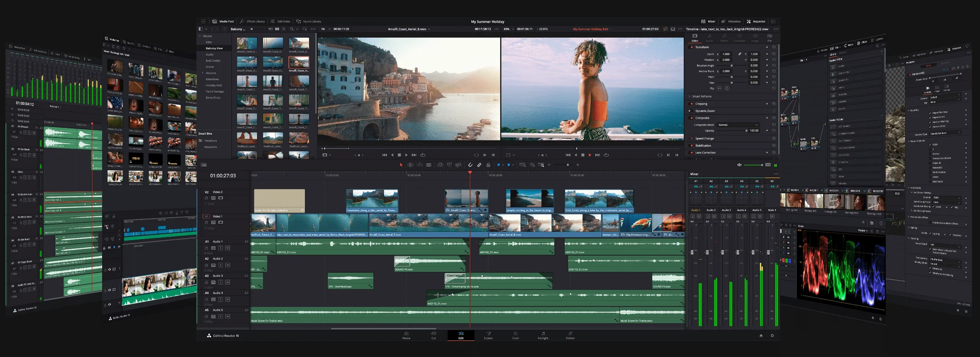Play the timeline viewer
Screen dimensions: 980x357
click(590, 155)
